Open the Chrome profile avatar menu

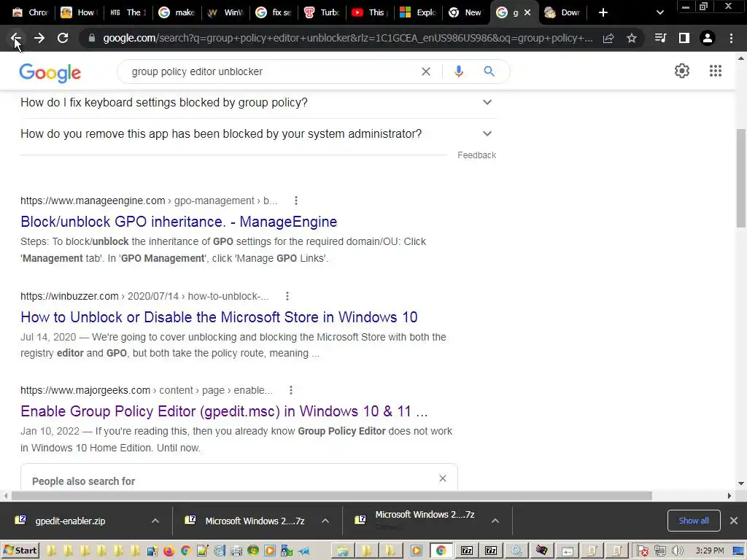pyautogui.click(x=708, y=38)
